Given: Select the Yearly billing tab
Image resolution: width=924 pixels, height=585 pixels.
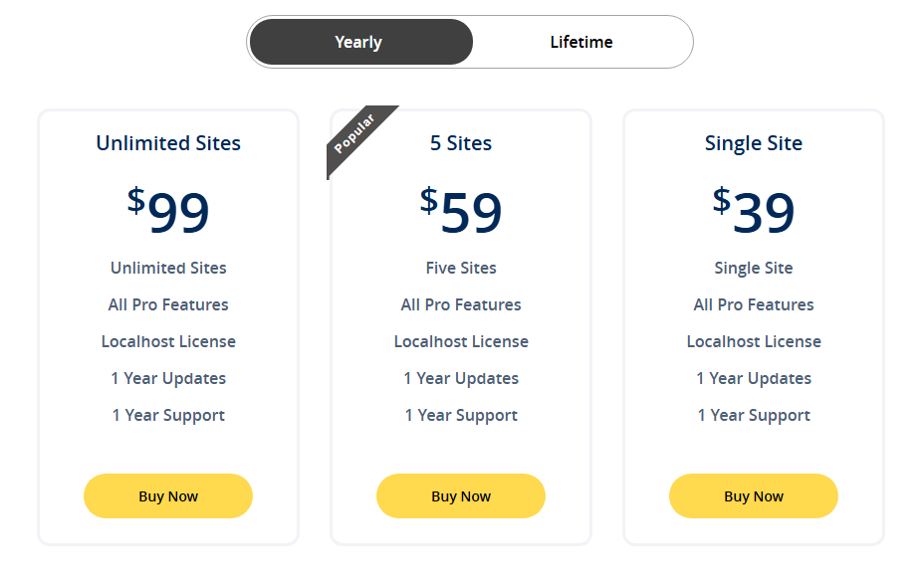Looking at the screenshot, I should pos(360,42).
